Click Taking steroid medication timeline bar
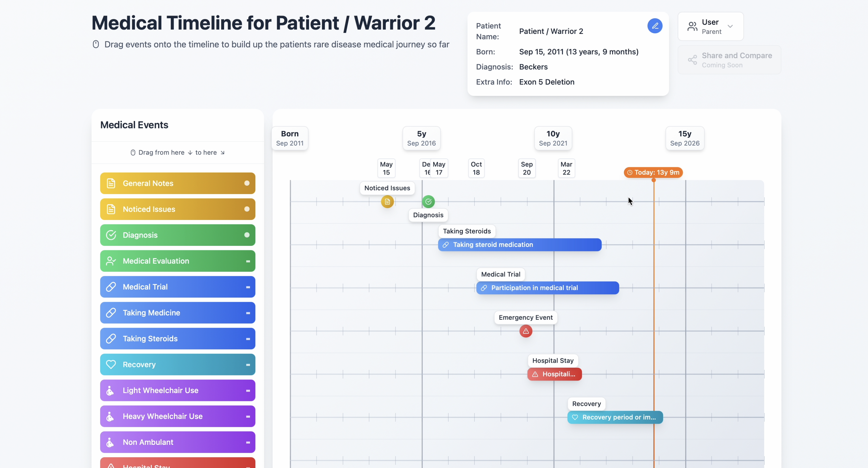 click(519, 245)
